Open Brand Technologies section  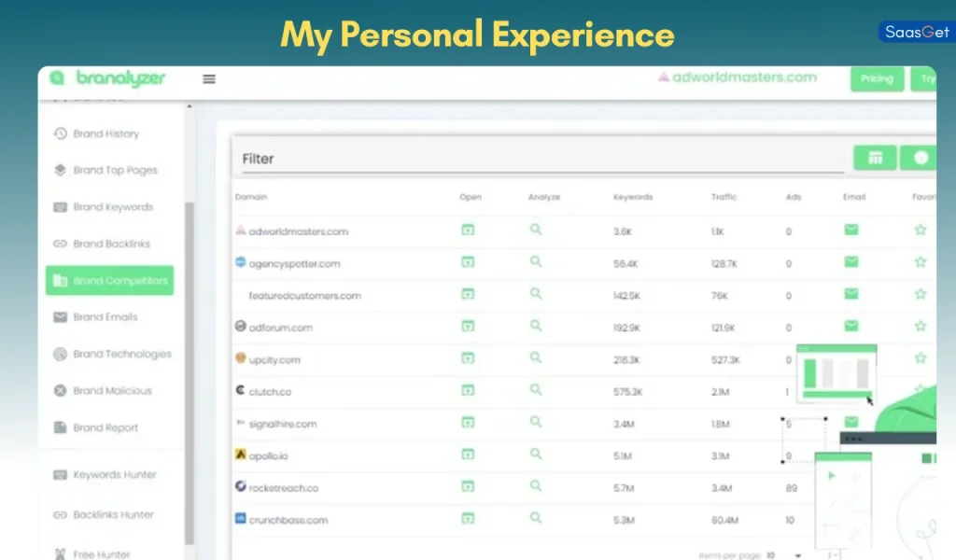click(x=112, y=354)
